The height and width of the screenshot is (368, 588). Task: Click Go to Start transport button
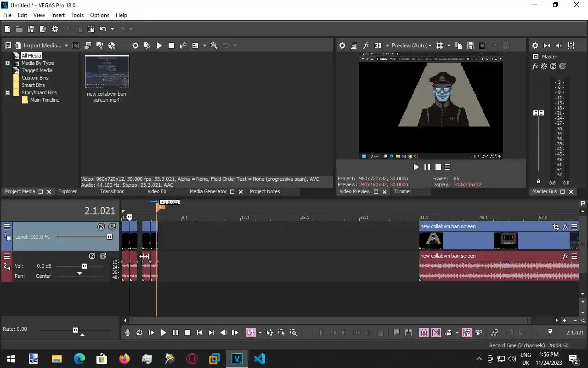[199, 333]
